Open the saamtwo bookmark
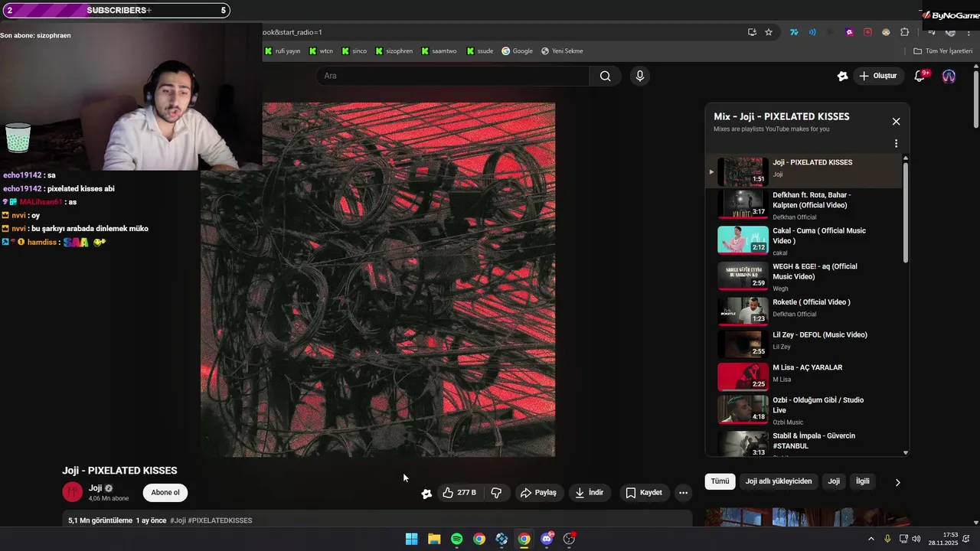Image resolution: width=980 pixels, height=551 pixels. click(x=439, y=51)
